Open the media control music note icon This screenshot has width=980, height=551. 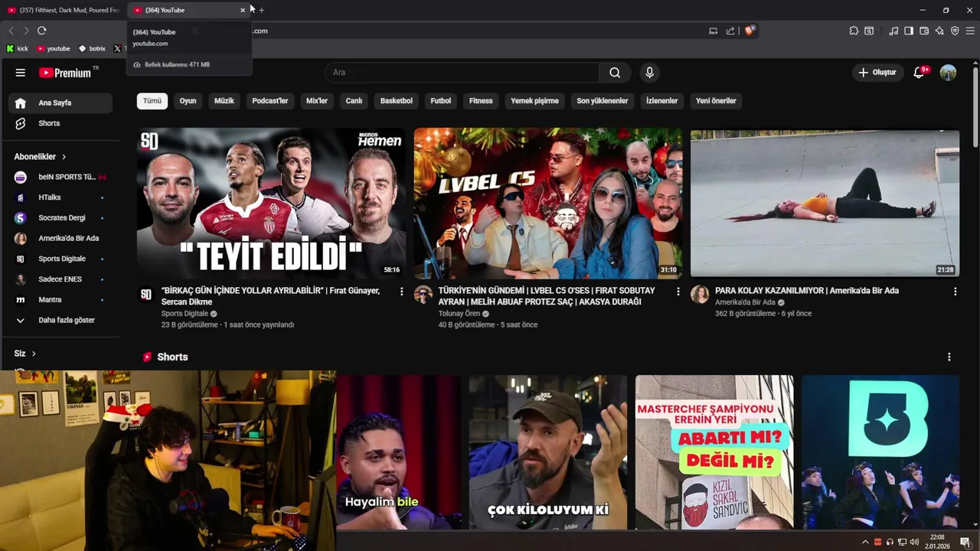pos(893,31)
